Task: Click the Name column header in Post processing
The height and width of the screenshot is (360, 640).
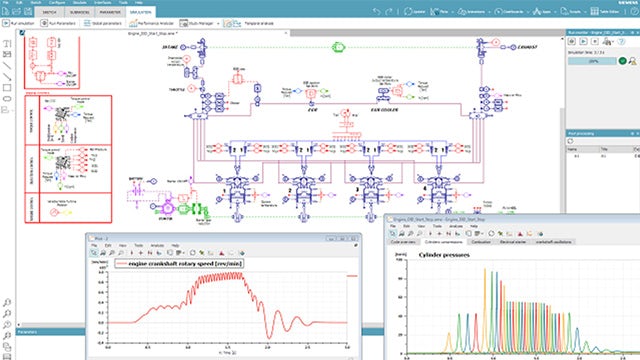Action: 583,149
